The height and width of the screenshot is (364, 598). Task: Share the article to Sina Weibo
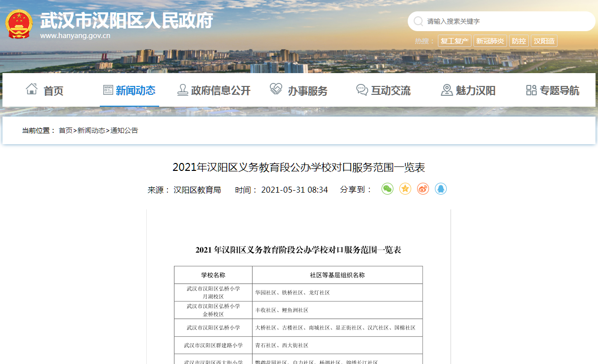point(423,189)
